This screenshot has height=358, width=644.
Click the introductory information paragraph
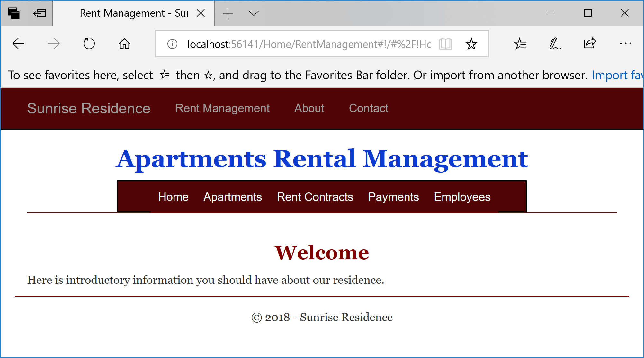[x=206, y=280]
